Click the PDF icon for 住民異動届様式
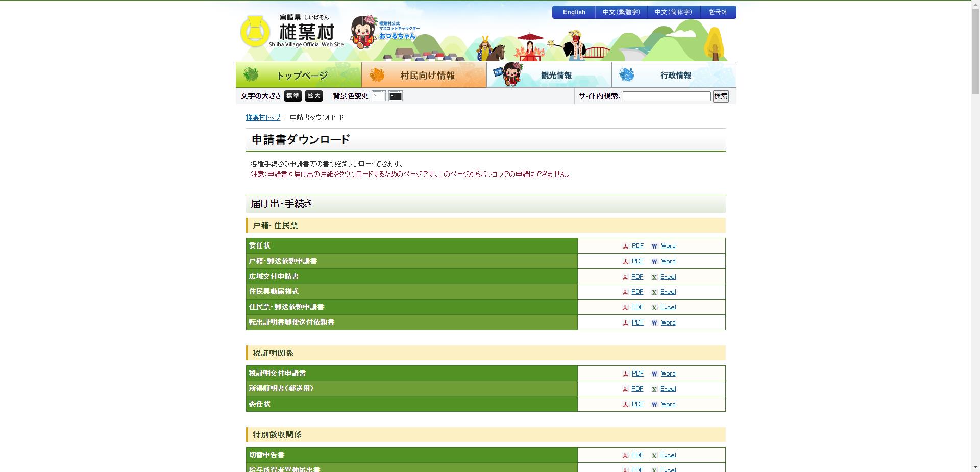The height and width of the screenshot is (472, 980). 625,292
